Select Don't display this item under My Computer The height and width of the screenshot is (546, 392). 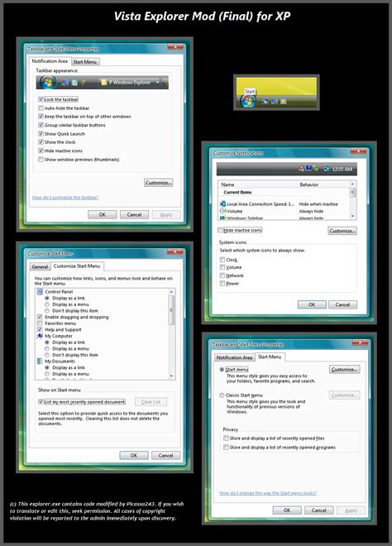(47, 355)
